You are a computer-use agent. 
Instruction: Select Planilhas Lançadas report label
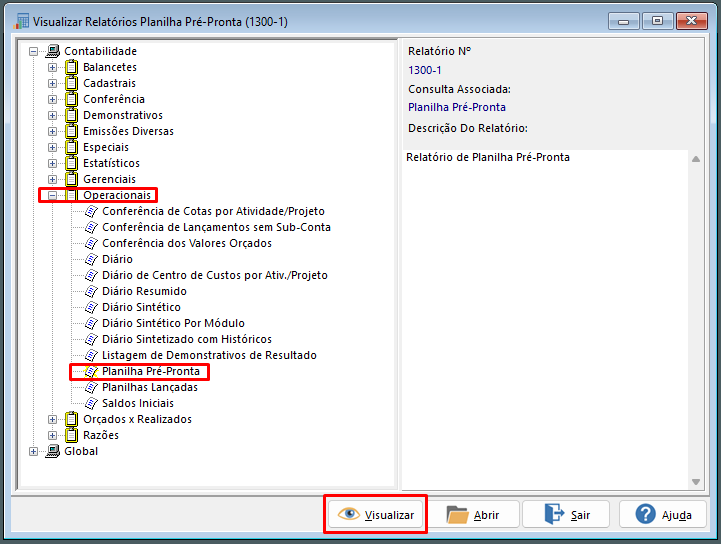pos(150,387)
